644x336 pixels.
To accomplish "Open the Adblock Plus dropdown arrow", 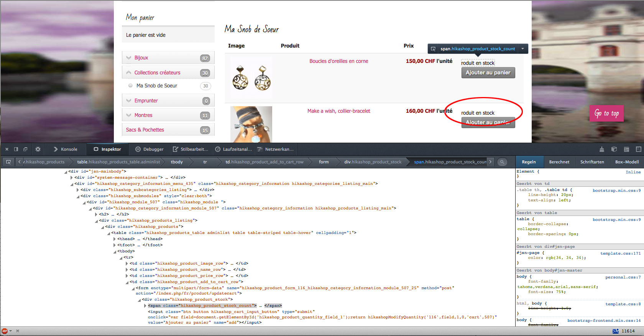I will [11, 331].
